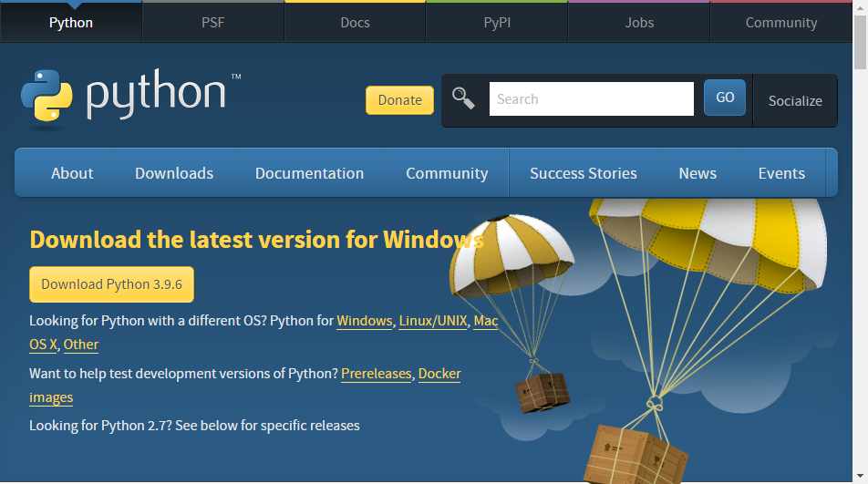Screen dimensions: 868x484
Task: Open the Python top tab
Action: [x=71, y=22]
